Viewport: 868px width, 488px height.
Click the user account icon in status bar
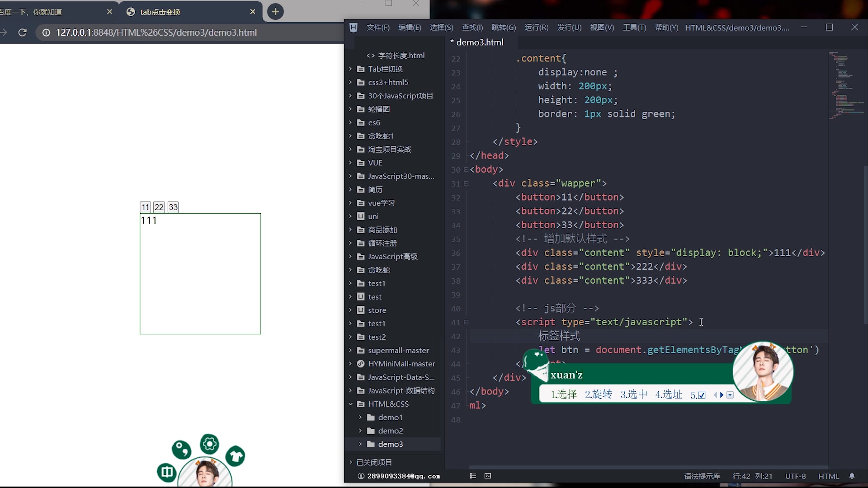[x=361, y=476]
